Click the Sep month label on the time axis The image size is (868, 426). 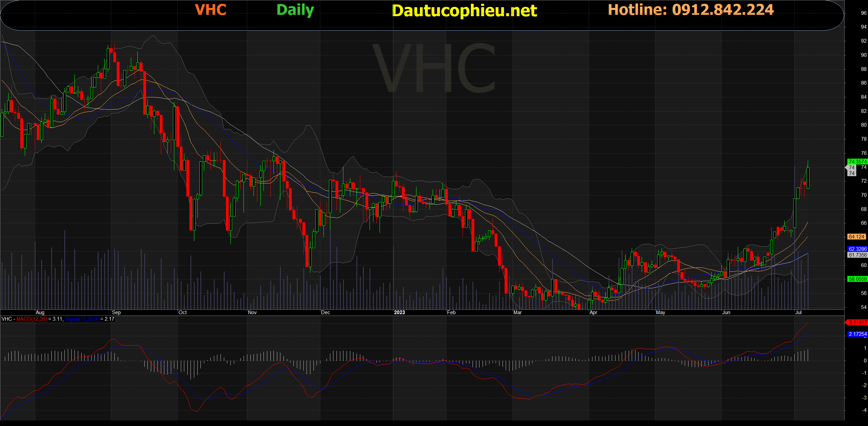click(116, 312)
